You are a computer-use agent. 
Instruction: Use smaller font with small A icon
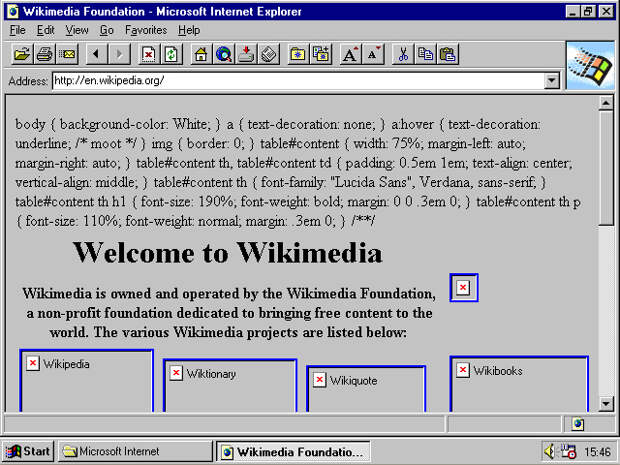373,54
